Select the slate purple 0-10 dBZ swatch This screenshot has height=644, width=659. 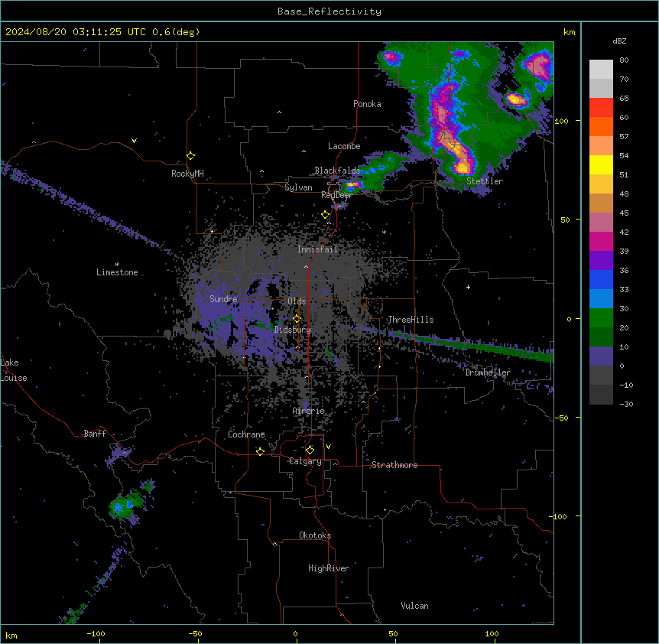(601, 356)
